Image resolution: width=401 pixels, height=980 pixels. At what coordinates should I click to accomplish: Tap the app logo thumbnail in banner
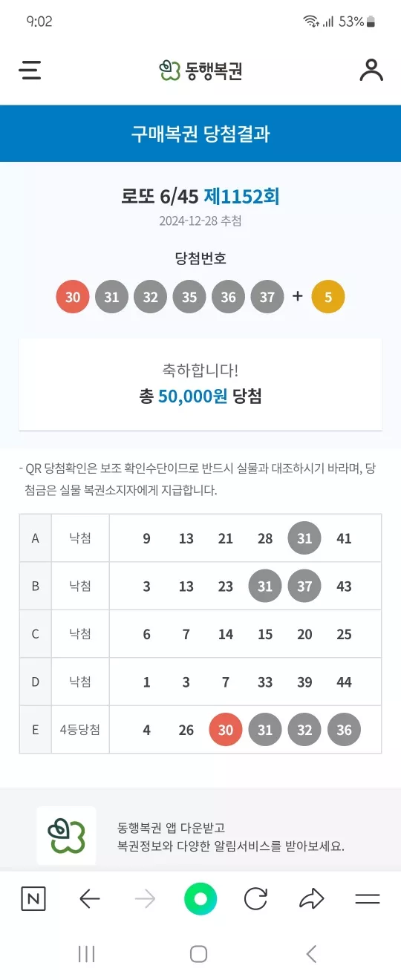[x=66, y=836]
